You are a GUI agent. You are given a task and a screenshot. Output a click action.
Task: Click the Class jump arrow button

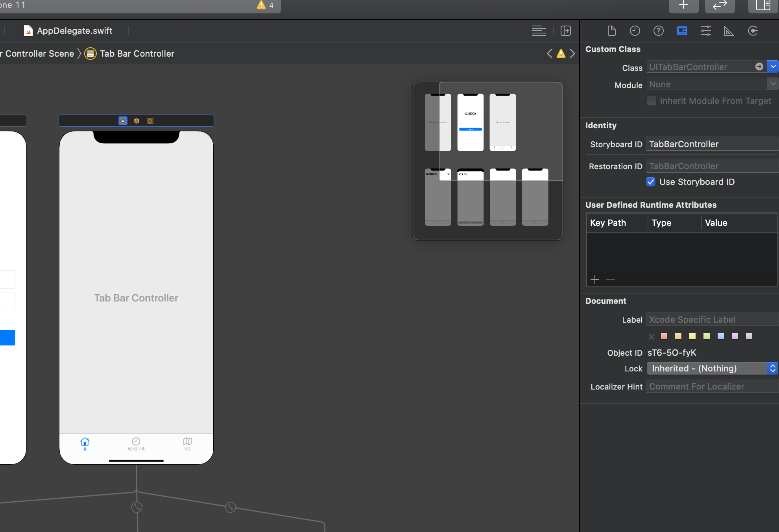[759, 67]
